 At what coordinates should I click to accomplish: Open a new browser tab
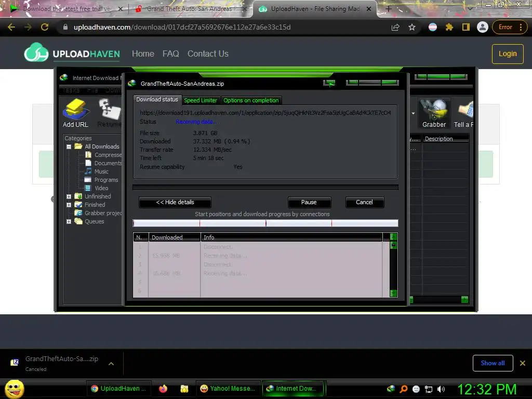click(389, 9)
